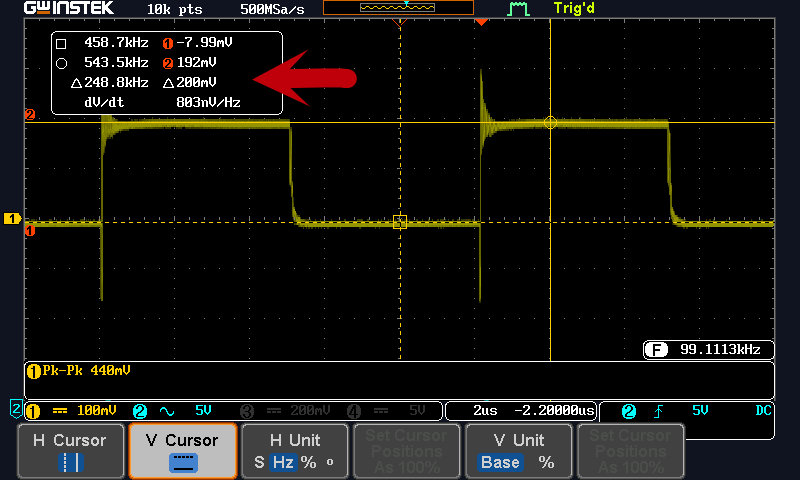Click channel 2 5V scale value
Screen dimensions: 800x480
point(203,410)
